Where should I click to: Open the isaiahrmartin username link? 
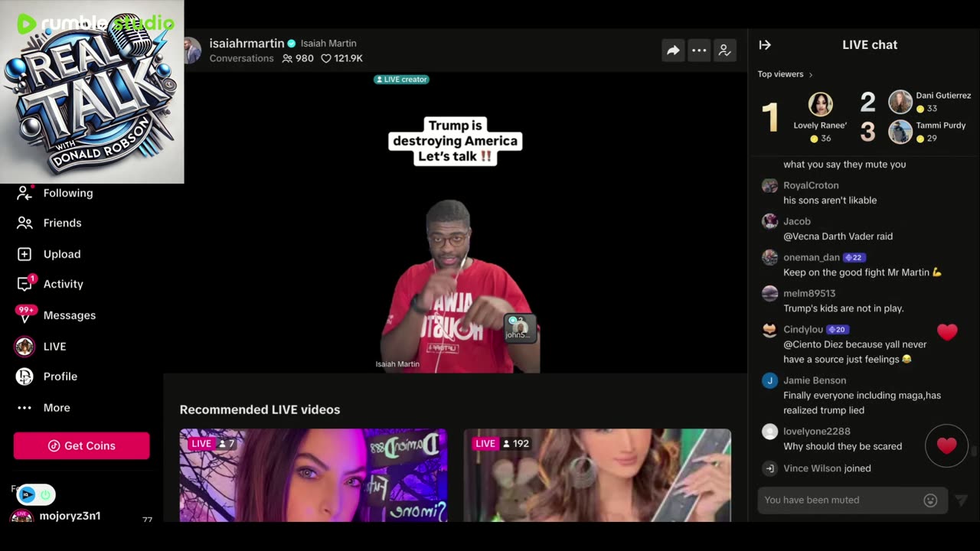pyautogui.click(x=247, y=44)
